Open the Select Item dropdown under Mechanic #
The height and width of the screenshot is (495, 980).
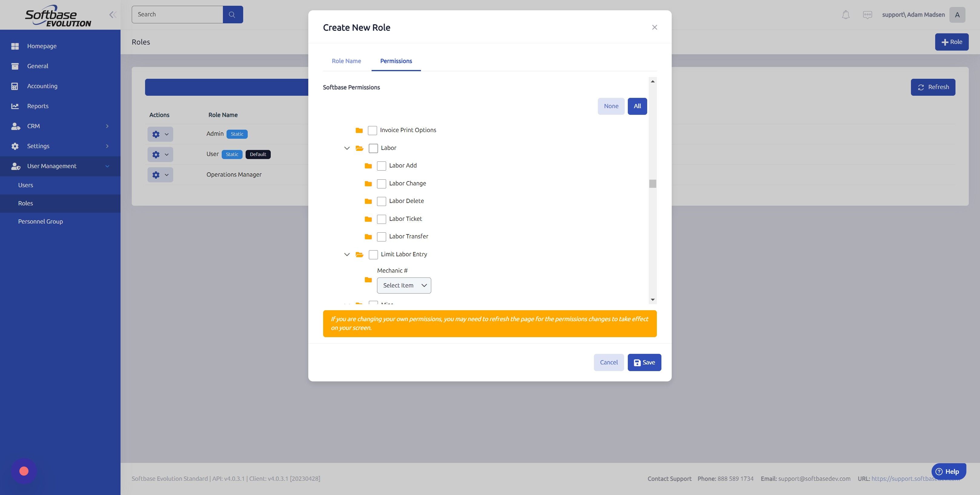click(404, 285)
